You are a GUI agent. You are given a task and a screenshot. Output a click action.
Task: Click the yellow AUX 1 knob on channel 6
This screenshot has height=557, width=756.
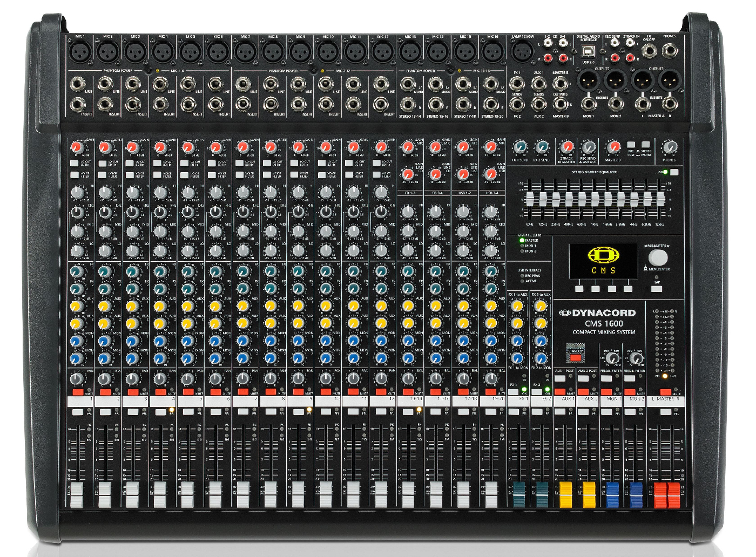point(215,307)
